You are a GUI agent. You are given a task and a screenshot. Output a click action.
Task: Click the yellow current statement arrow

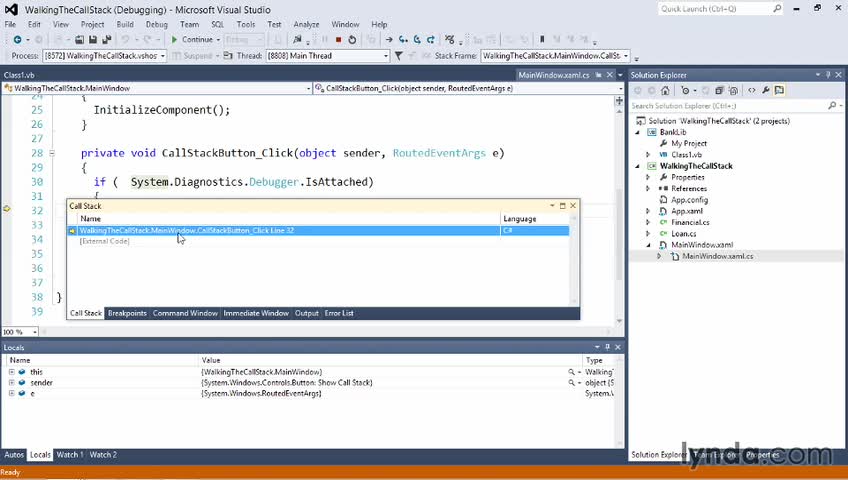tap(7, 209)
